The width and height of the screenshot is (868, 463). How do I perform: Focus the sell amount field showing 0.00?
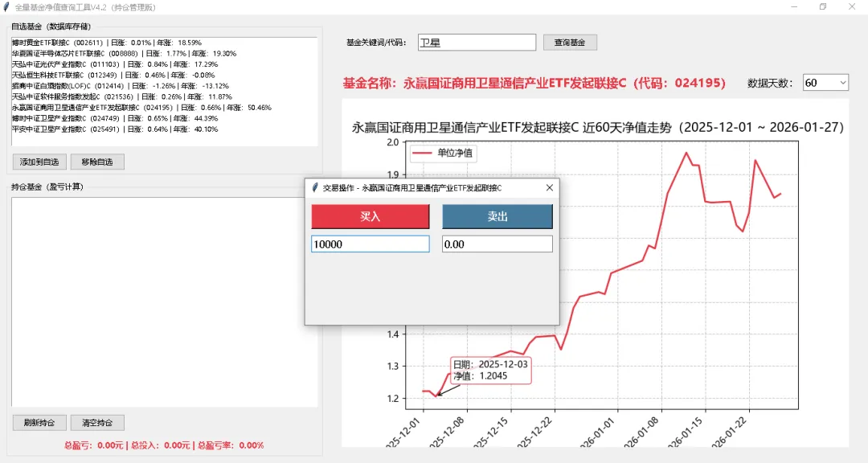[497, 244]
